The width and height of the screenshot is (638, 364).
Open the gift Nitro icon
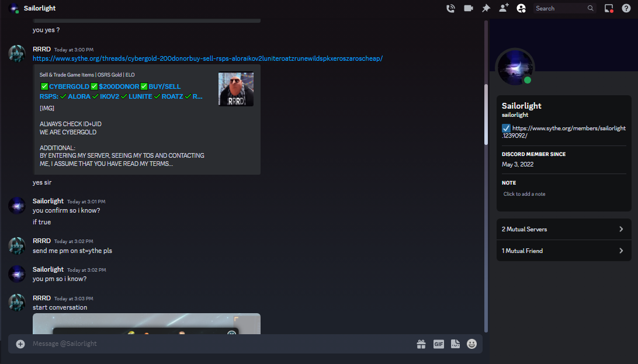click(x=421, y=344)
